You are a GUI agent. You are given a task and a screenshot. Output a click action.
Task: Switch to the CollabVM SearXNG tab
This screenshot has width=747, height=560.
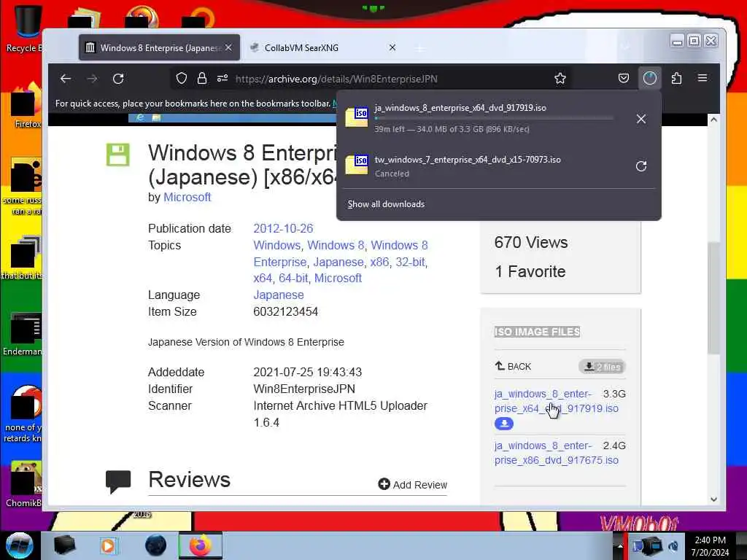click(324, 47)
